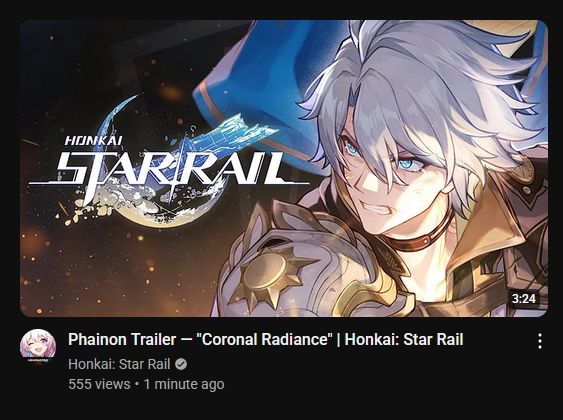This screenshot has height=420, width=563.
Task: Click the 3:24 duration badge
Action: tap(524, 299)
